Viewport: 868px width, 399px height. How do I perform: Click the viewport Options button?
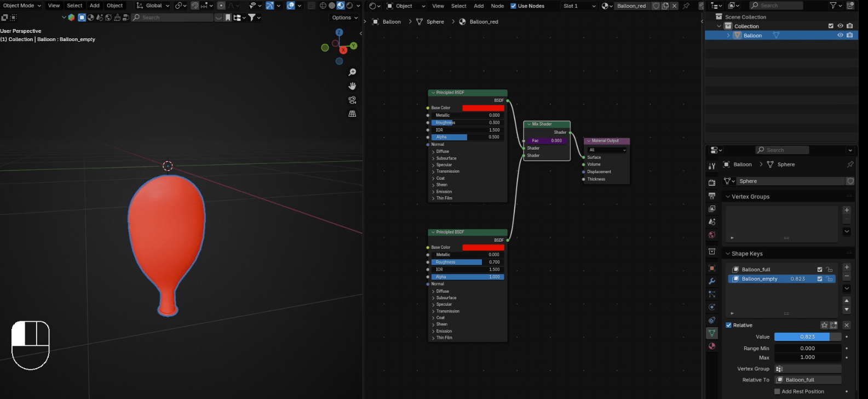[x=344, y=18]
